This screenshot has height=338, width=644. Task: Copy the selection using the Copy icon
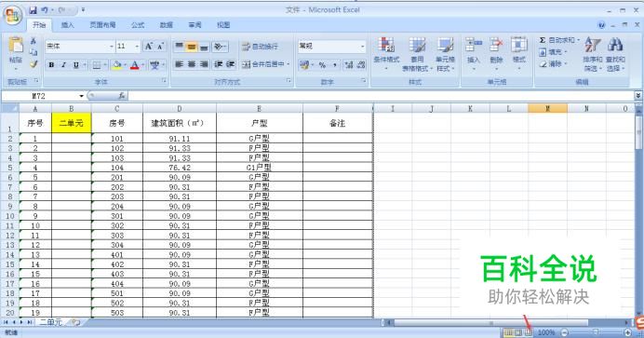34,52
